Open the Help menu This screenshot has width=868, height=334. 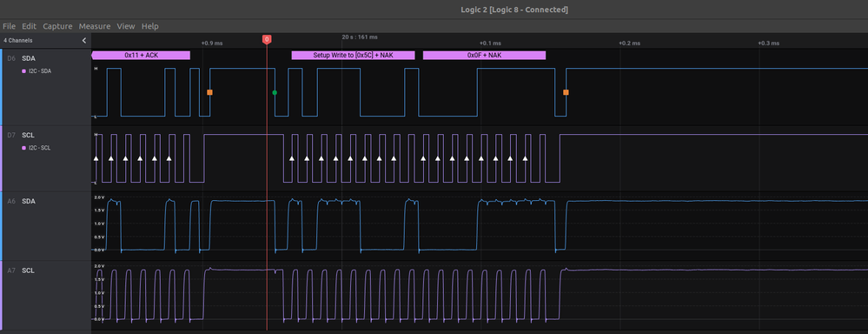click(x=150, y=26)
